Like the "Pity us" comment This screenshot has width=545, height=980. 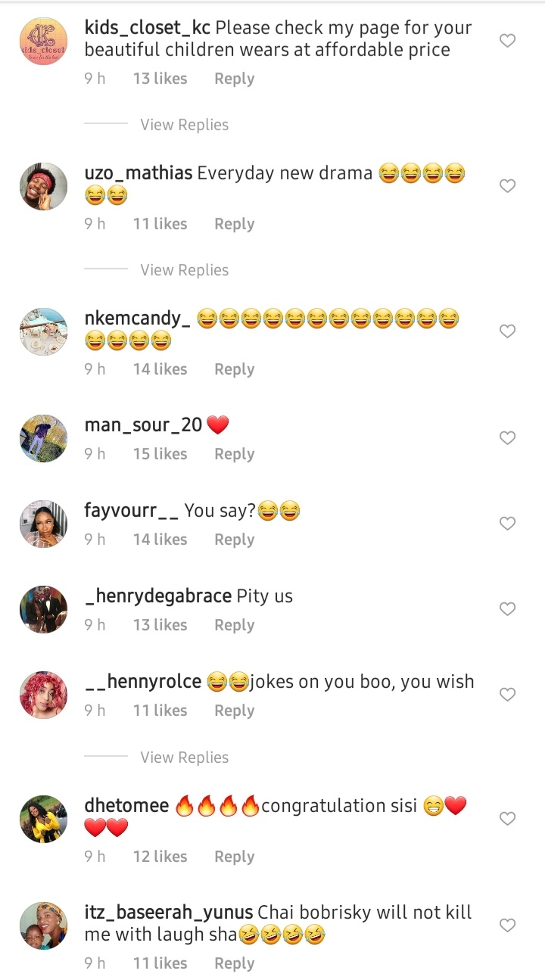[507, 609]
